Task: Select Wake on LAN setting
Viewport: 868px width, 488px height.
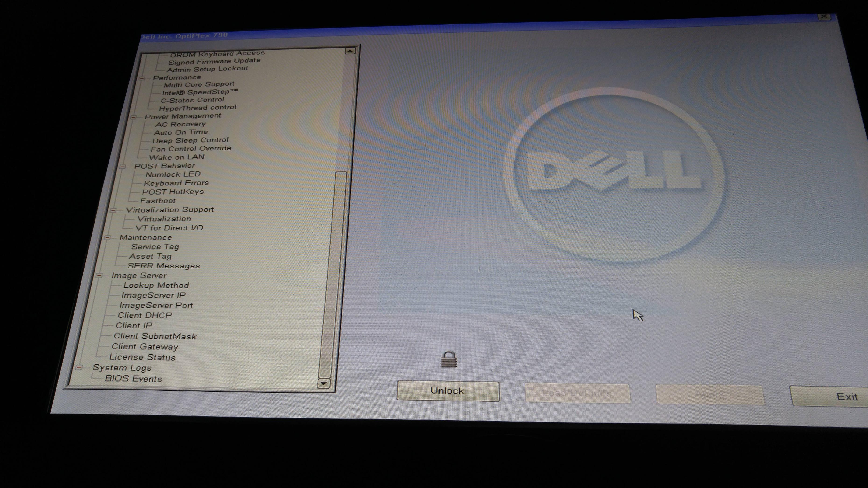Action: point(176,157)
